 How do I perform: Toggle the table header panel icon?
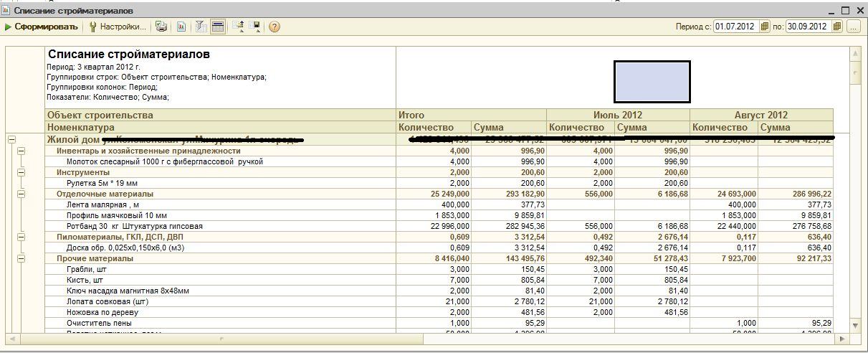coord(218,27)
